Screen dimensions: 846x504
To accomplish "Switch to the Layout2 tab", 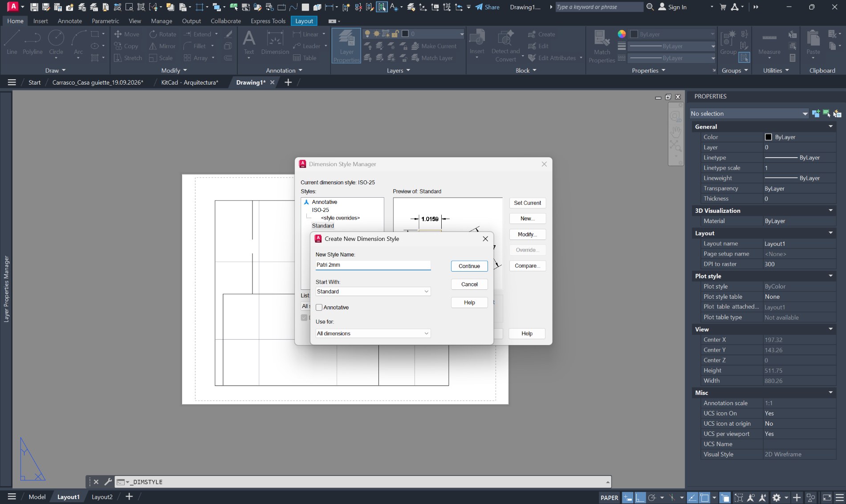I will tap(102, 497).
